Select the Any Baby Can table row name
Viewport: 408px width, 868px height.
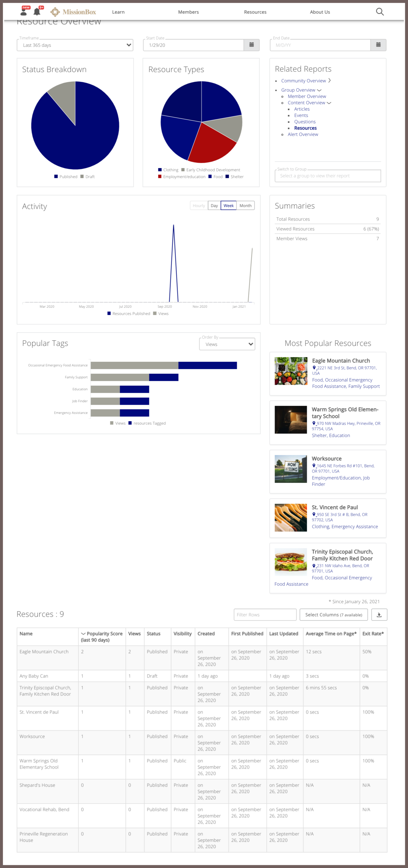34,676
